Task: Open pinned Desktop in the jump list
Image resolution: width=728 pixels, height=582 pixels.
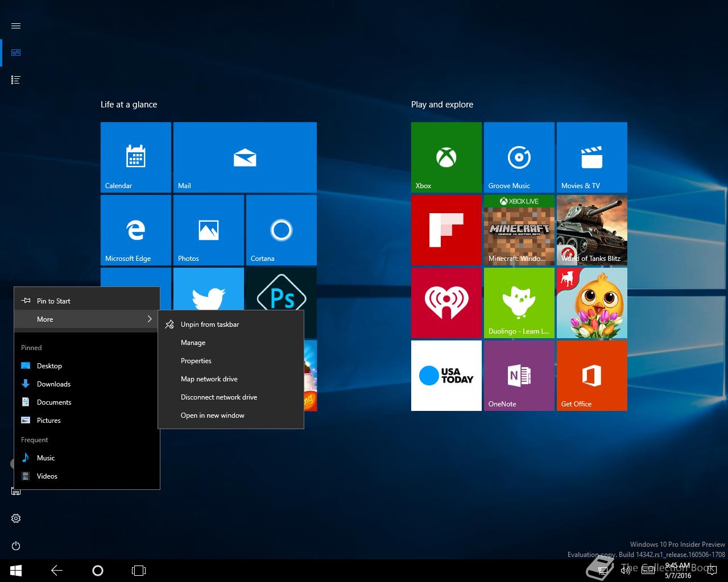Action: pyautogui.click(x=87, y=366)
